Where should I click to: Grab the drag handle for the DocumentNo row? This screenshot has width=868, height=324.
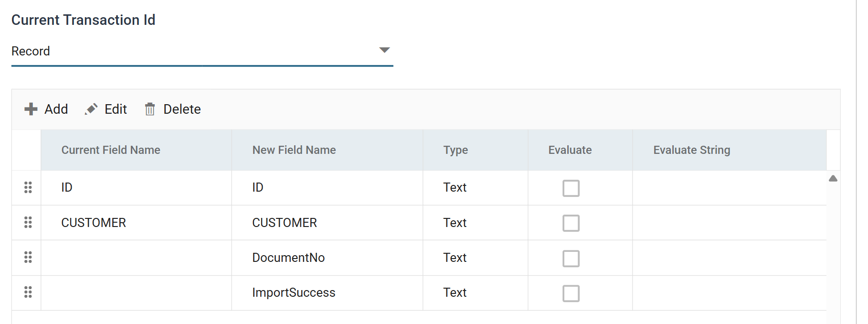pos(28,257)
